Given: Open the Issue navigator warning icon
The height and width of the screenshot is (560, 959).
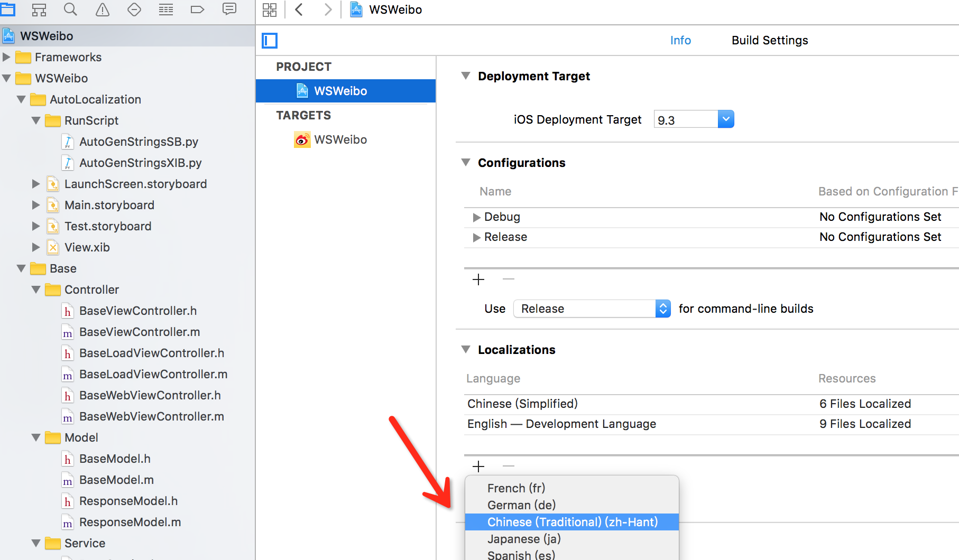Looking at the screenshot, I should coord(103,9).
